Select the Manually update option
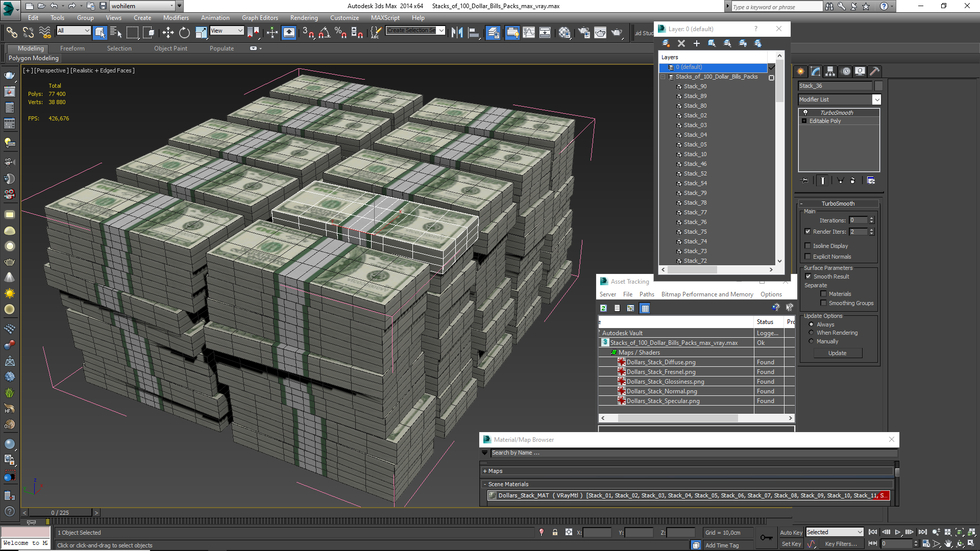This screenshot has width=980, height=551. (811, 341)
